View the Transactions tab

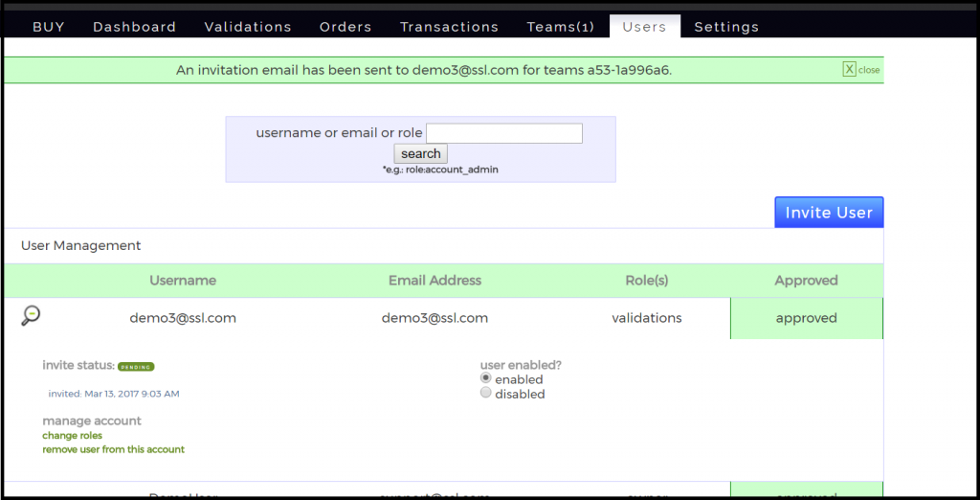click(x=449, y=27)
